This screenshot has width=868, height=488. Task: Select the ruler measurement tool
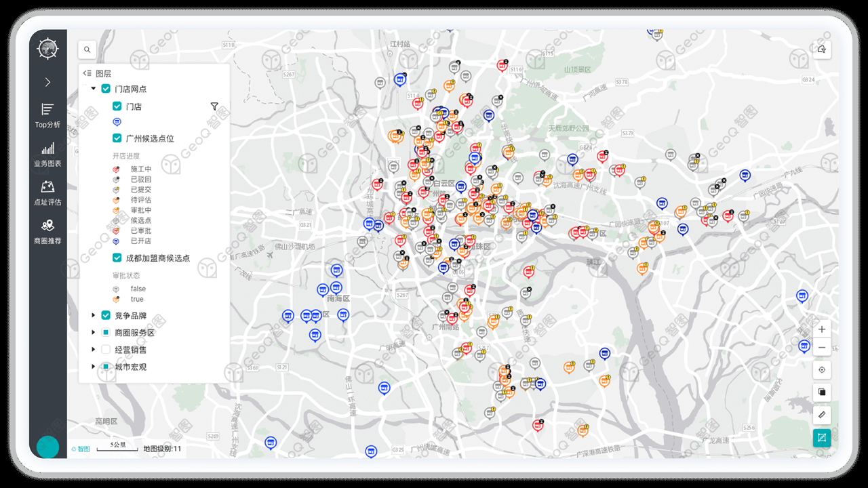click(x=822, y=414)
